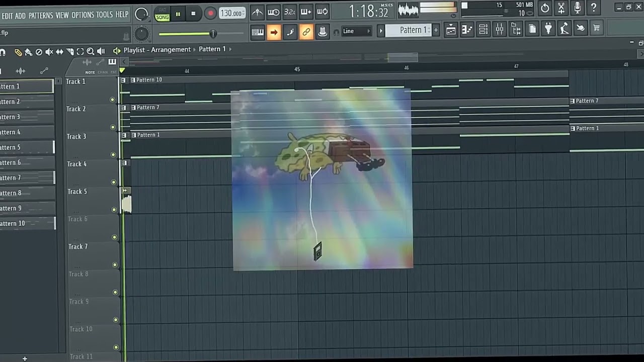Click the red record button
Viewport: 644px width, 362px height.
[x=210, y=14]
